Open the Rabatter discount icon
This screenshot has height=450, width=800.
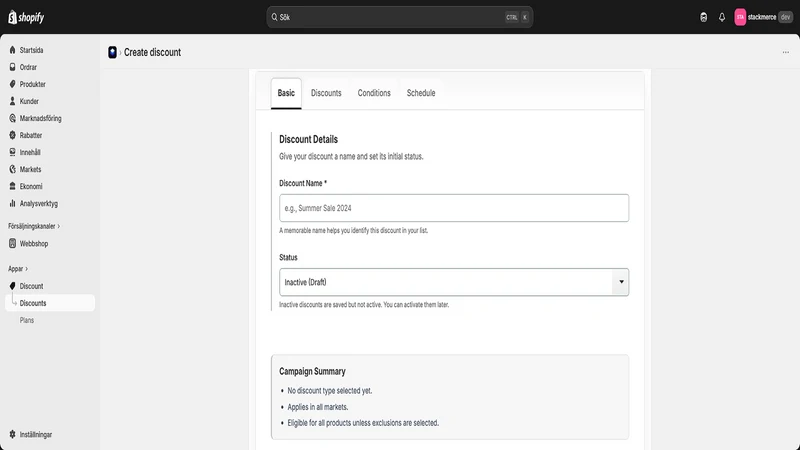pos(12,135)
